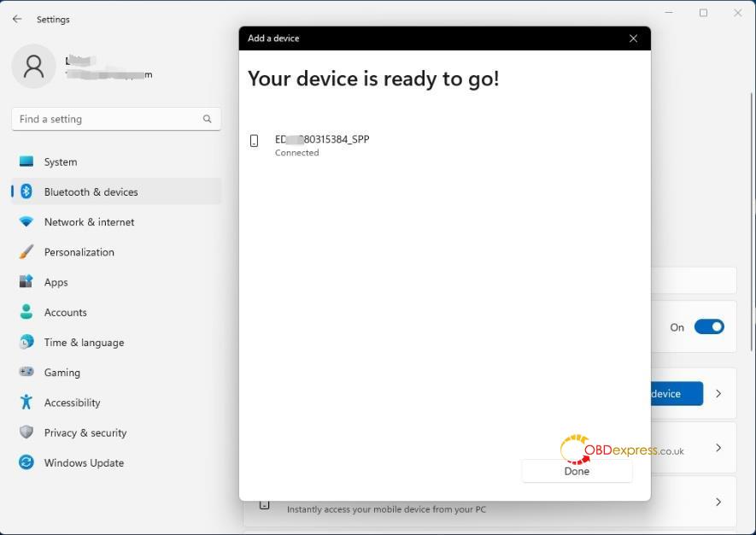The width and height of the screenshot is (756, 535).
Task: Open Time & language settings
Action: pyautogui.click(x=84, y=343)
